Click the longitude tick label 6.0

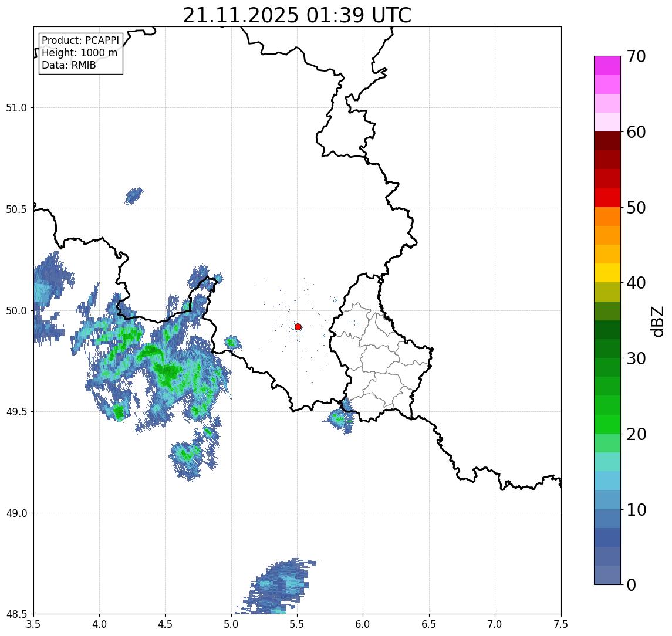click(x=363, y=624)
